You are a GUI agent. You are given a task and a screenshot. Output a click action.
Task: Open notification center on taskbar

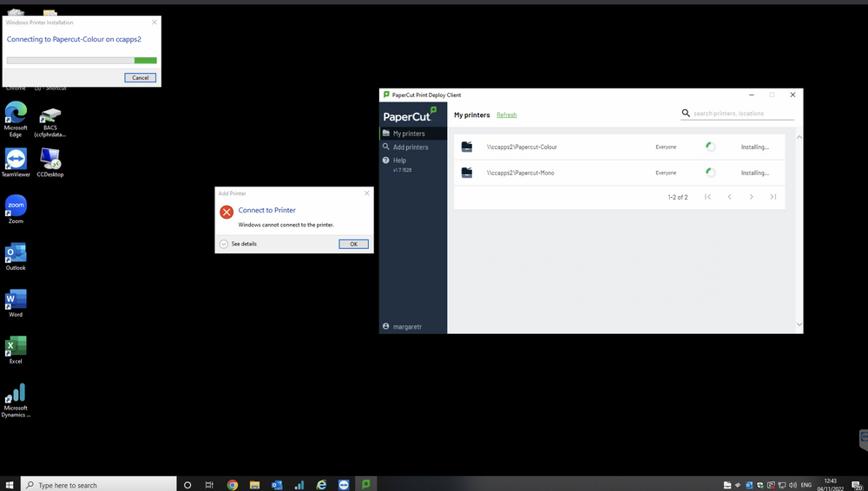(x=857, y=486)
